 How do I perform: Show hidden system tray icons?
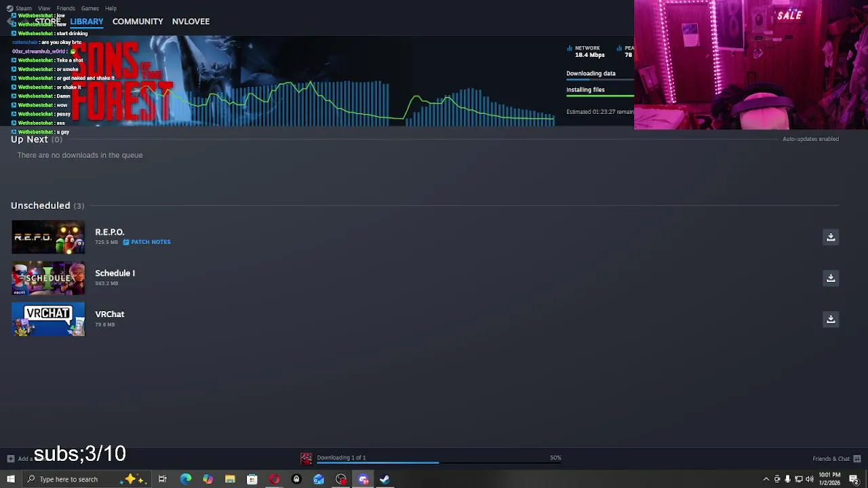pos(766,479)
